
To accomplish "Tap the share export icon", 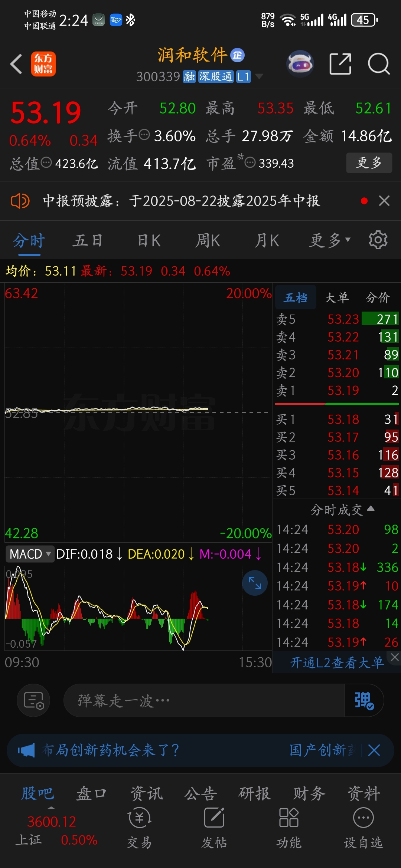I will 340,64.
